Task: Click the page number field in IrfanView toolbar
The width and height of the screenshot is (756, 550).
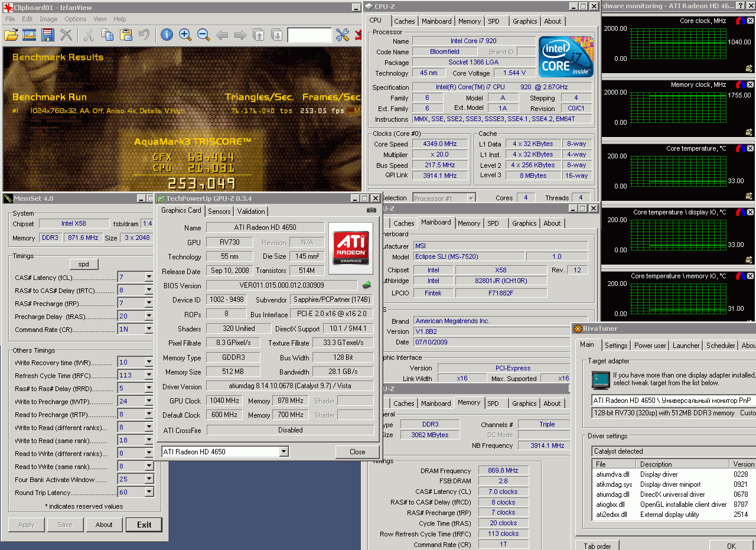Action: tap(309, 35)
